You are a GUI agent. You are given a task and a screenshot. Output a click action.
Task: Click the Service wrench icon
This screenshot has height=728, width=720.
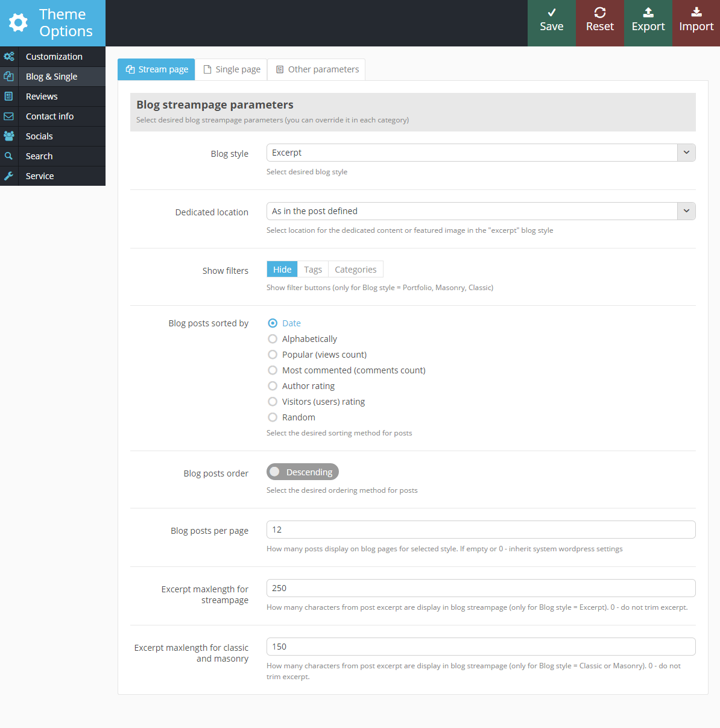pyautogui.click(x=9, y=176)
